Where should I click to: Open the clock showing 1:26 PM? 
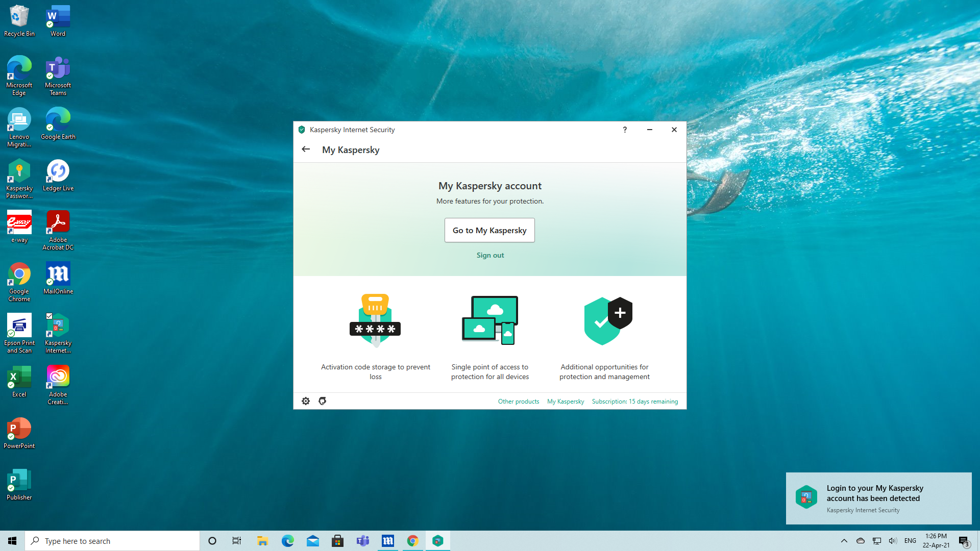click(936, 541)
